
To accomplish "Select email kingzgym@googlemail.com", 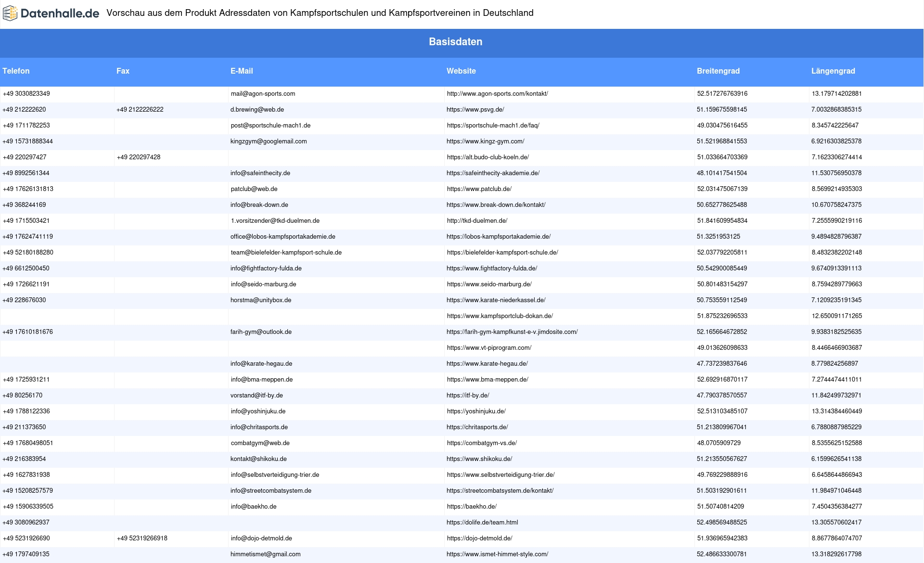I will coord(269,141).
